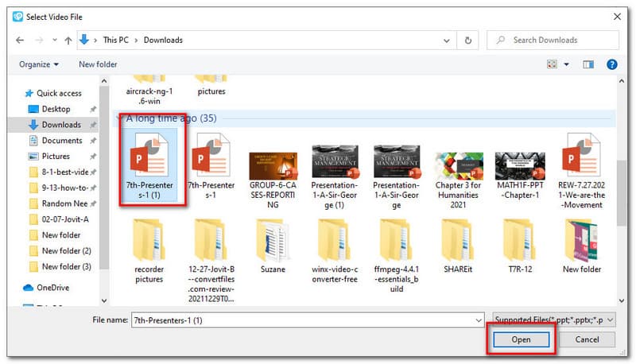
Task: Refresh the Downloads folder listing
Action: click(468, 40)
